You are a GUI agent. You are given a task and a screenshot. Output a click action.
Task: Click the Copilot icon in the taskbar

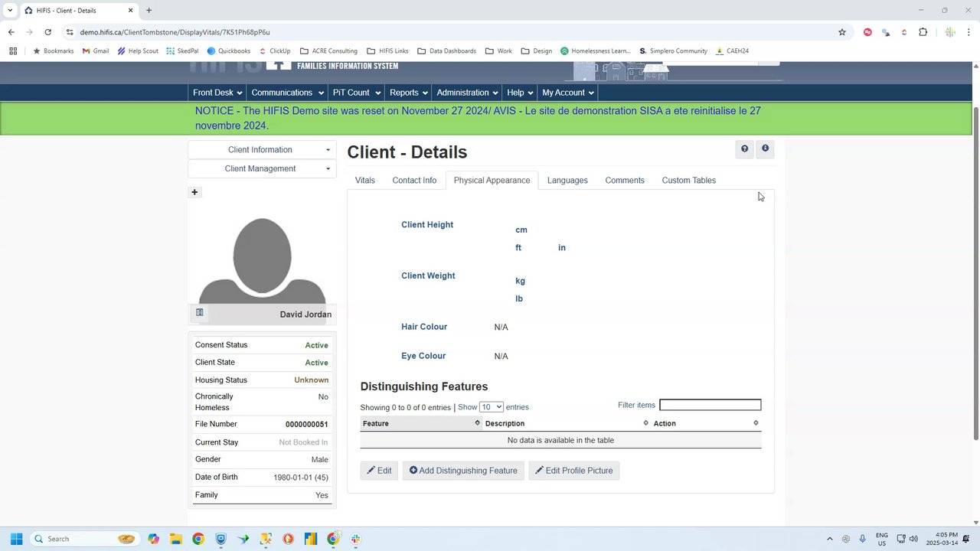pyautogui.click(x=154, y=539)
